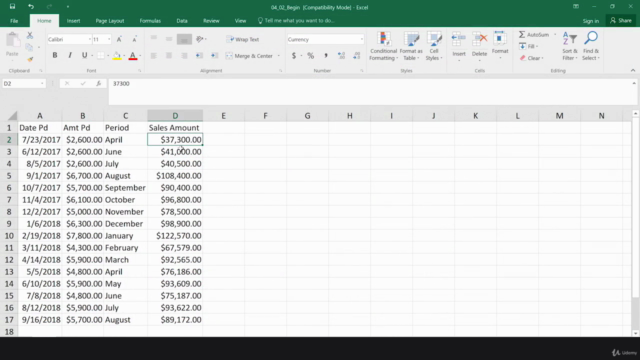Click the Save icon in title bar

(x=12, y=7)
